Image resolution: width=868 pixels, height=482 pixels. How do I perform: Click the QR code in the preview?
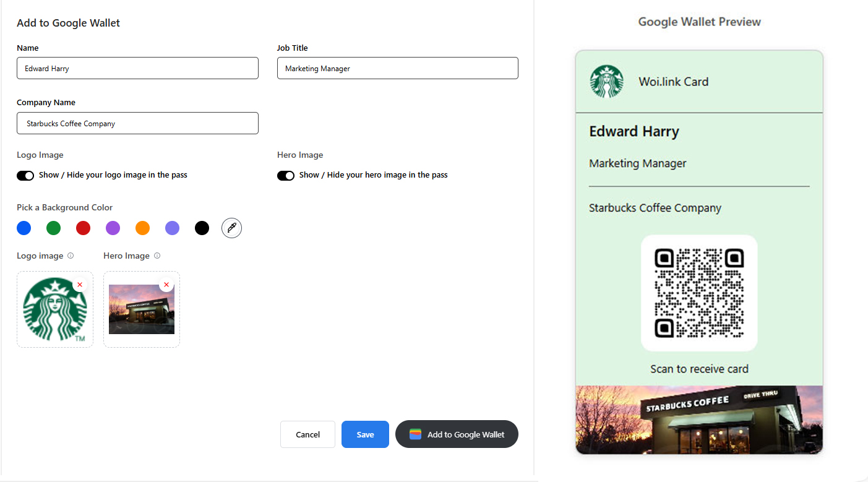pyautogui.click(x=699, y=293)
